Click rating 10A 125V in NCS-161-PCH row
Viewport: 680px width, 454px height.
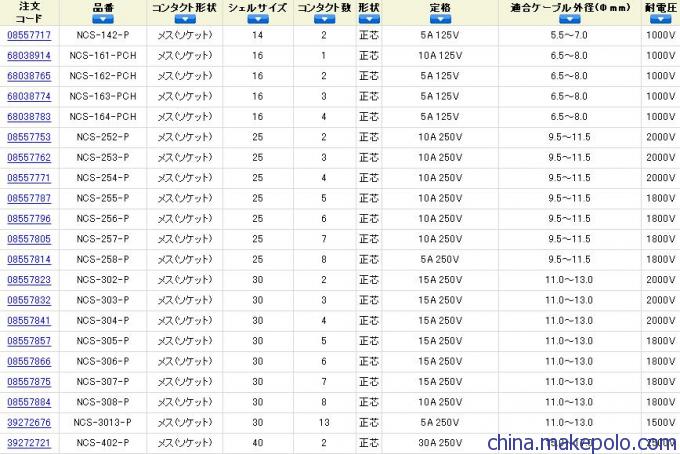[440, 56]
